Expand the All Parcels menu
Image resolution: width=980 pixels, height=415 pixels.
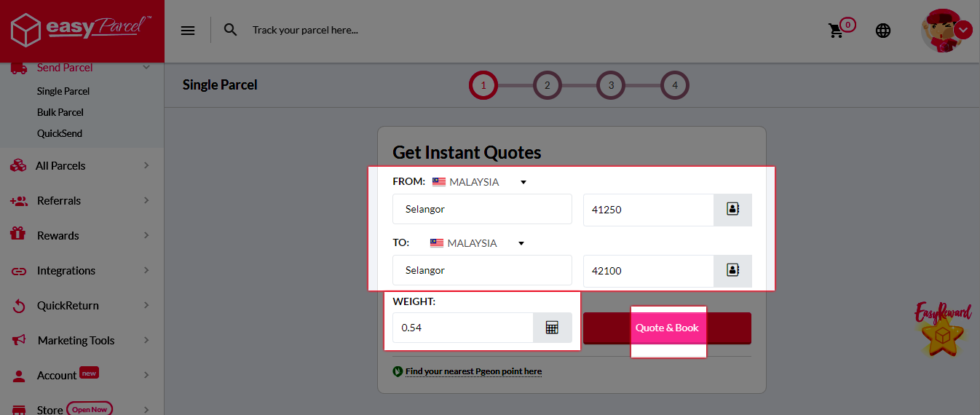pyautogui.click(x=146, y=166)
